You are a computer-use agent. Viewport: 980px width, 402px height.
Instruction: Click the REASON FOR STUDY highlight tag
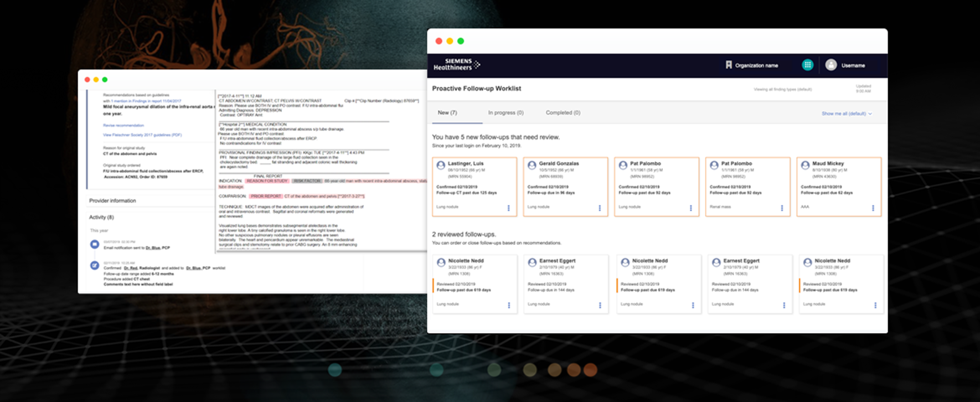tap(267, 181)
